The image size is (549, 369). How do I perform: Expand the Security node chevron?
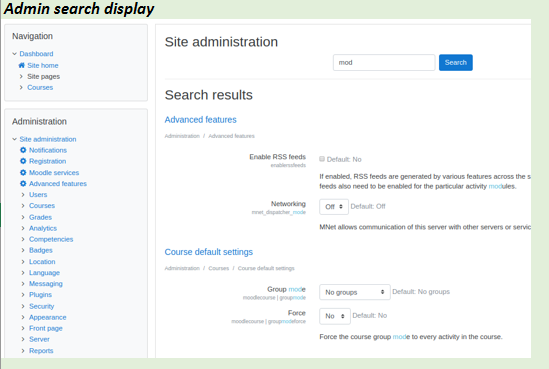(x=23, y=306)
